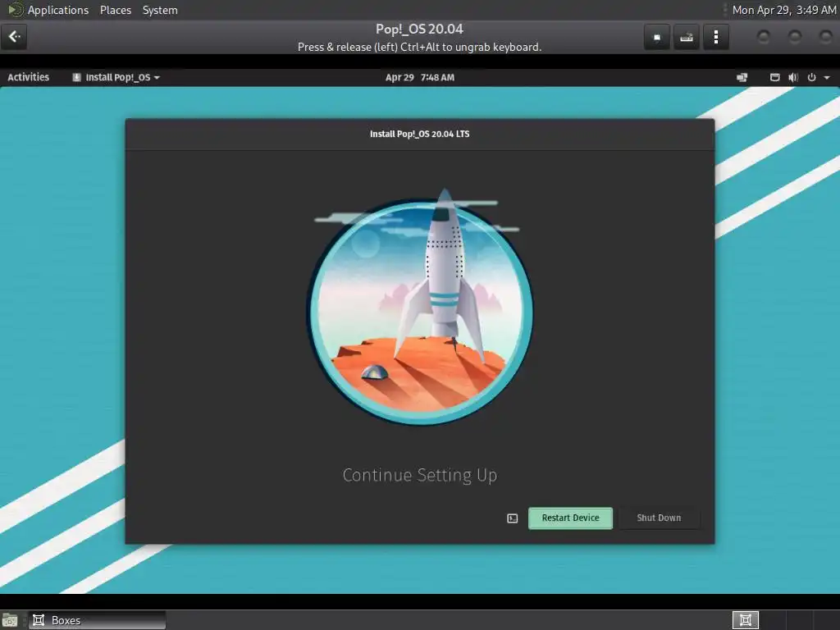Viewport: 840px width, 630px height.
Task: Click the volume icon in guest panel
Action: coord(793,77)
